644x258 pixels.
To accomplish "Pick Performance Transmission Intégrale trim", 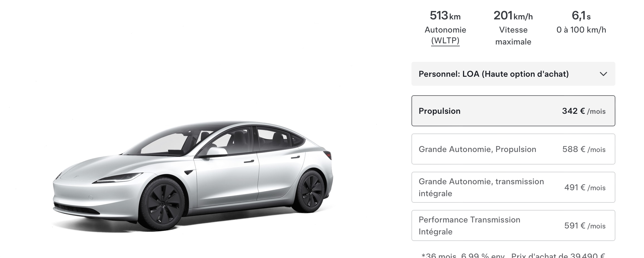I will [513, 225].
